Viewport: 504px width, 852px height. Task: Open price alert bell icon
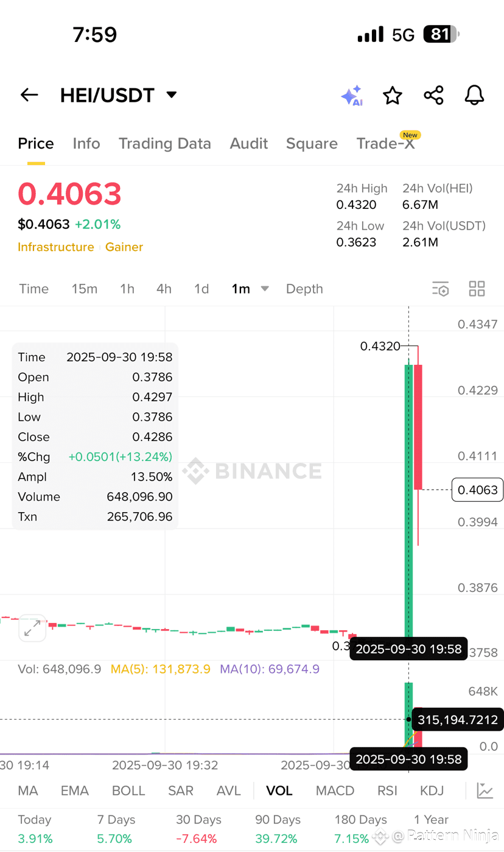tap(474, 95)
